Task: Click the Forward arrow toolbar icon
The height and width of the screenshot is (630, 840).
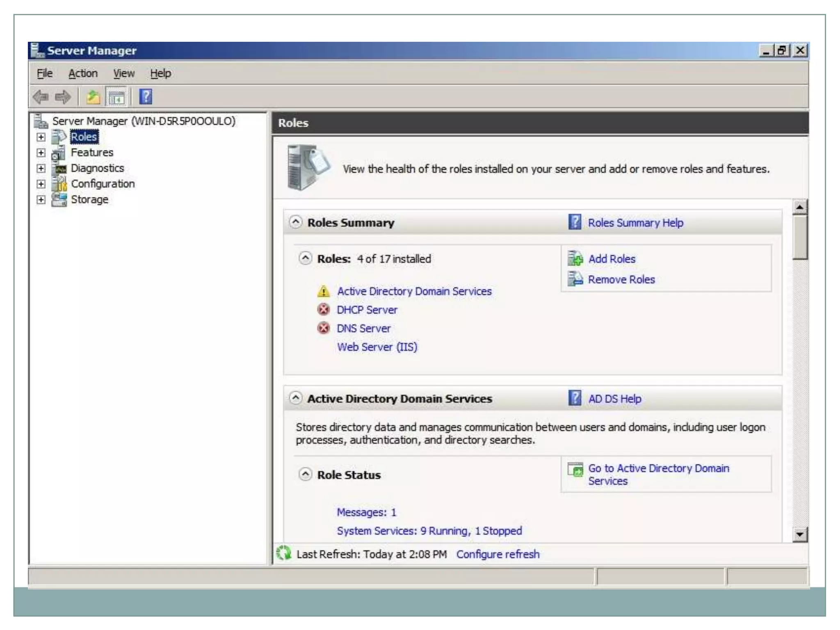Action: 63,97
